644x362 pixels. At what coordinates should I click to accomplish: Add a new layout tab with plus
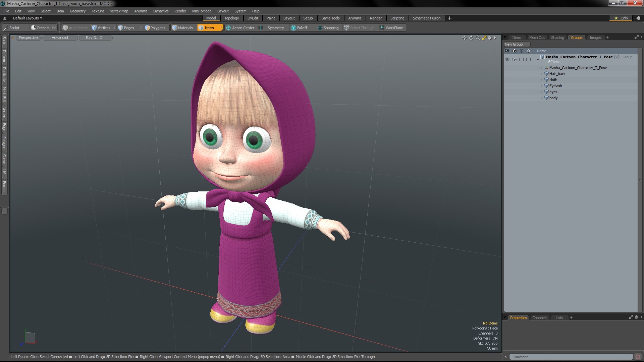(x=449, y=18)
